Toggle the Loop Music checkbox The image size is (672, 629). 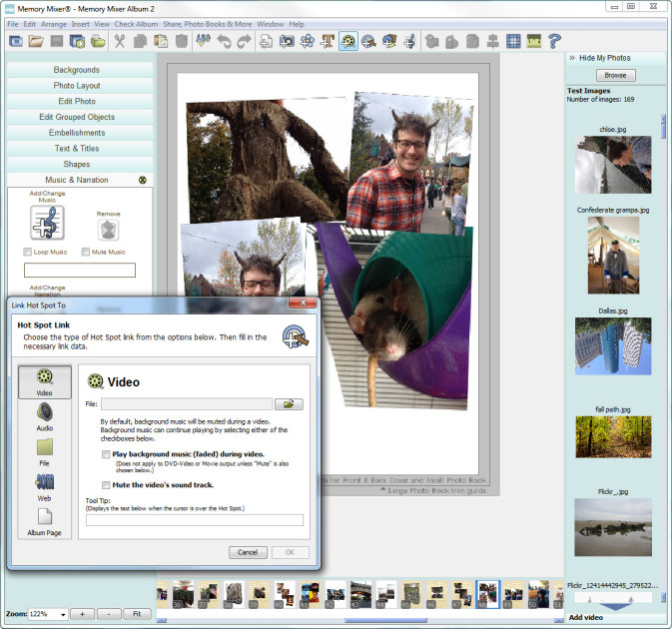pyautogui.click(x=28, y=252)
